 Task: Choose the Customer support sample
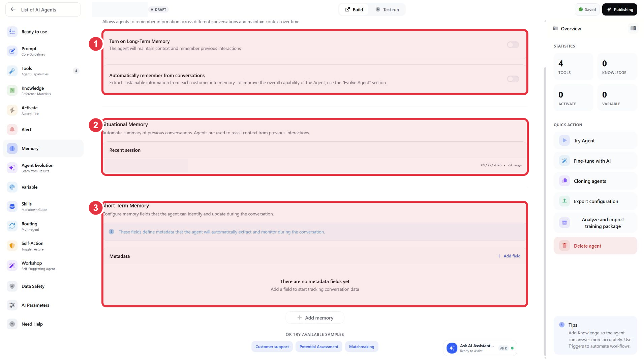point(272,347)
